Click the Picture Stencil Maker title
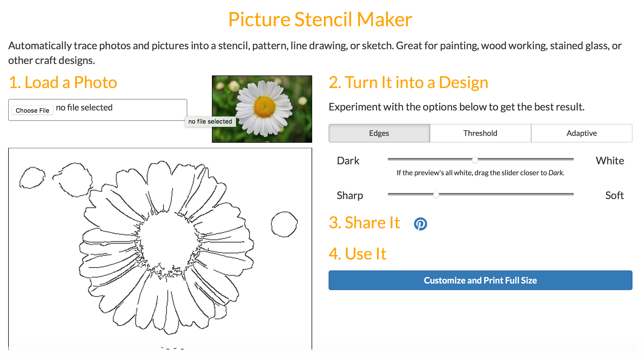Image resolution: width=644 pixels, height=356 pixels. click(x=320, y=19)
